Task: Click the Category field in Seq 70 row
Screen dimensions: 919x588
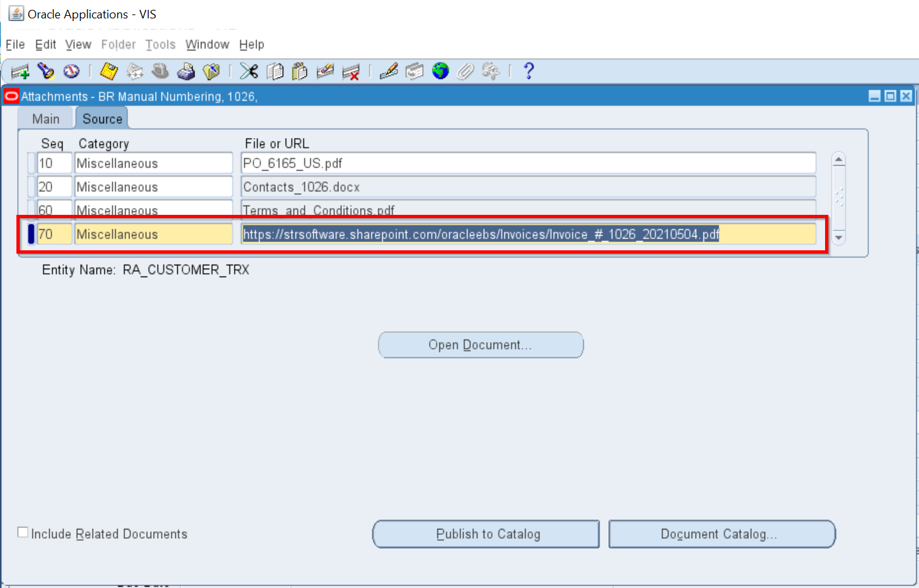Action: 154,234
